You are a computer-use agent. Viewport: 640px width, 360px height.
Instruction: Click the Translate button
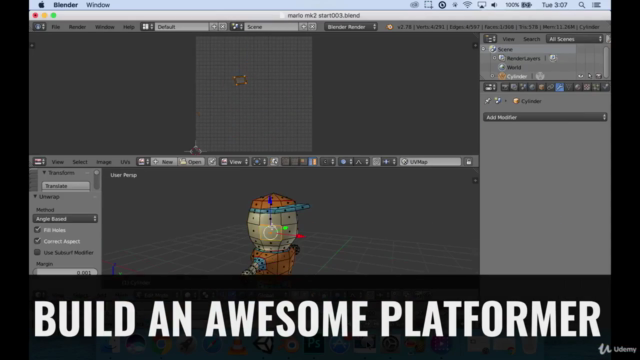[x=65, y=186]
